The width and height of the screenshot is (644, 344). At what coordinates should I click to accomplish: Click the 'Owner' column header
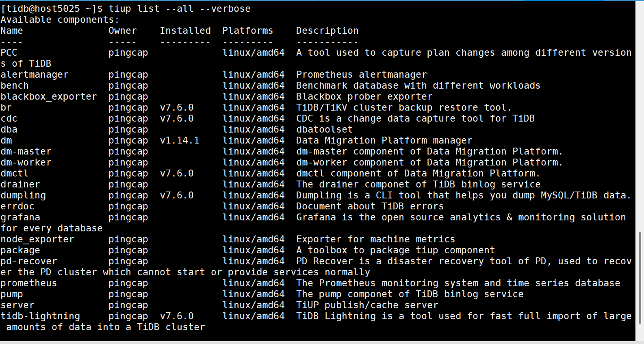pyautogui.click(x=122, y=30)
